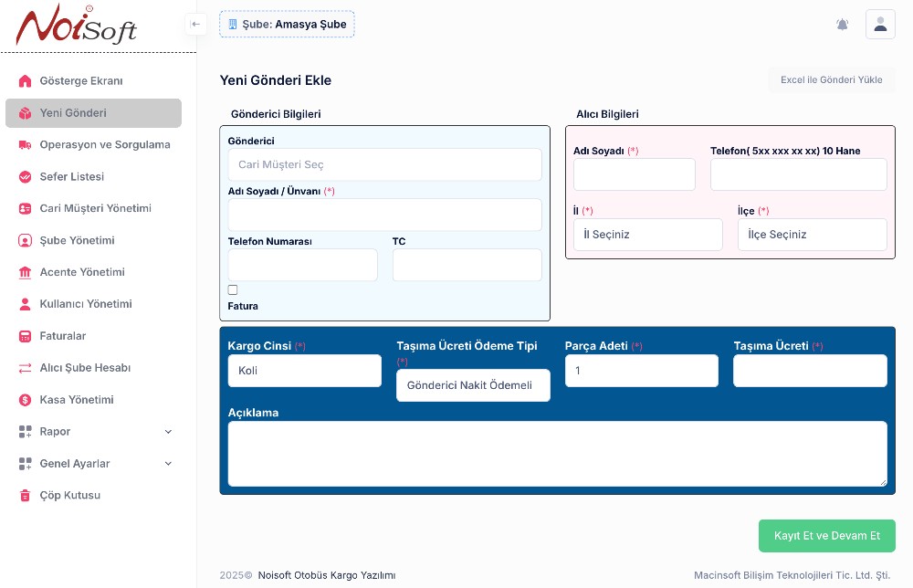Click the Sefer Listesi sidebar icon

(x=25, y=177)
